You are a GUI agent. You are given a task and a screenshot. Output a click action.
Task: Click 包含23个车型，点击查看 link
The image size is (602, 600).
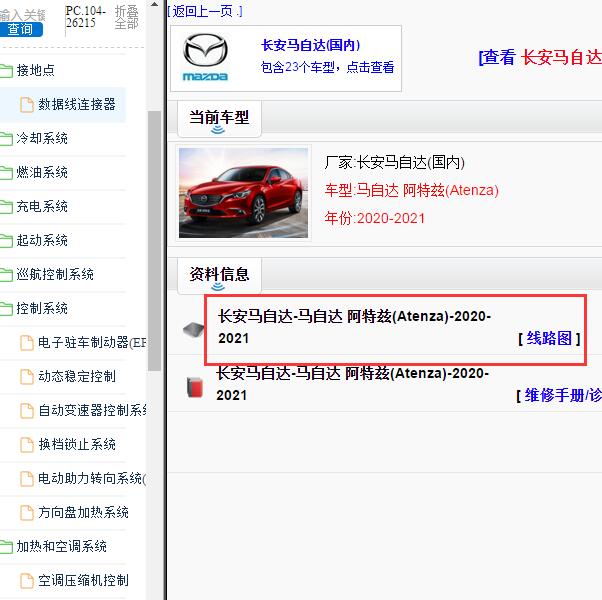(x=327, y=67)
